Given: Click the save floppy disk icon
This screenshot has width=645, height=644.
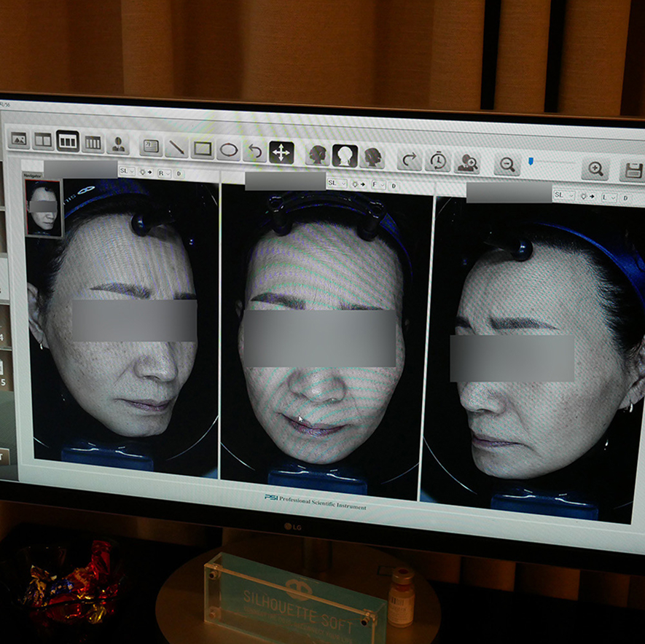Looking at the screenshot, I should click(x=633, y=171).
